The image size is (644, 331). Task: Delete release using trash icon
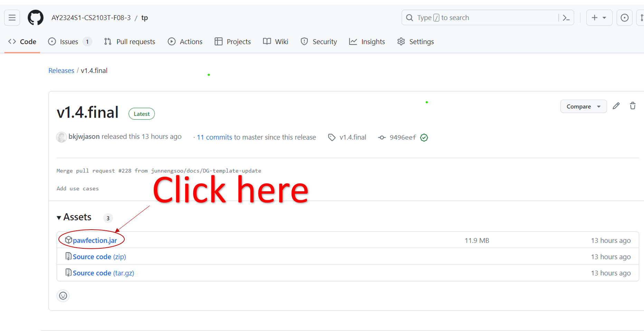[x=632, y=106]
